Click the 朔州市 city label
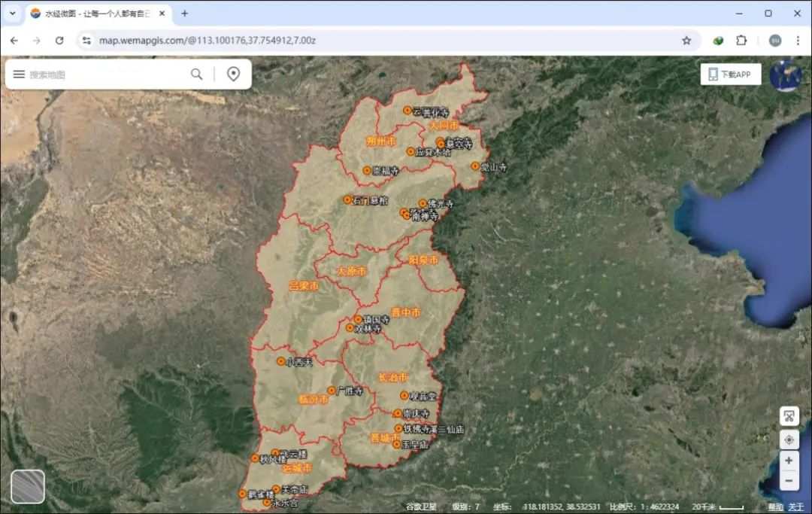812x514 pixels. (381, 141)
